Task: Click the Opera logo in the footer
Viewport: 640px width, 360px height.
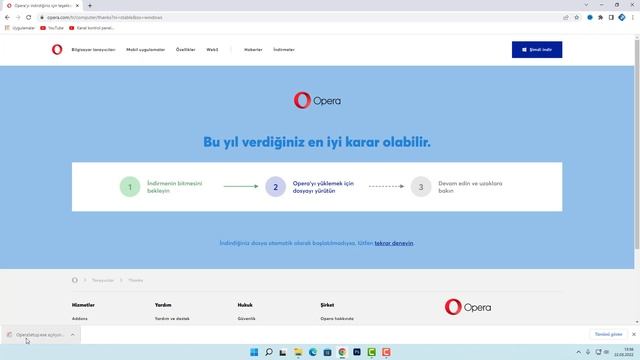Action: click(468, 307)
